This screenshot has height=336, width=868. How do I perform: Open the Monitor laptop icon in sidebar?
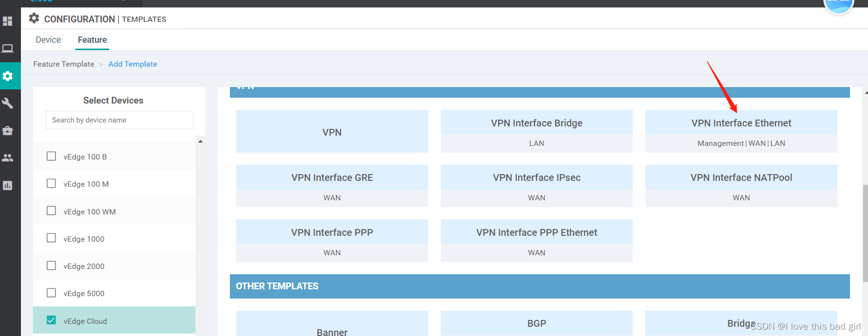(7, 48)
